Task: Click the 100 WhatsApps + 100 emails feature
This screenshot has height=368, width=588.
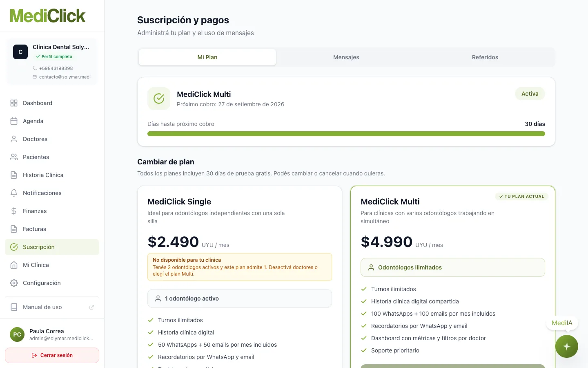Action: (433, 314)
